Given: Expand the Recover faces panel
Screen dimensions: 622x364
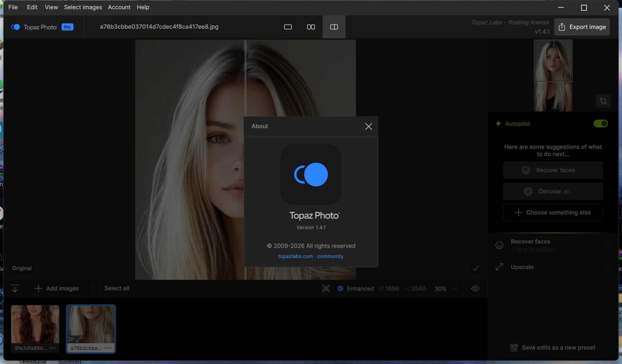Looking at the screenshot, I should [x=607, y=245].
